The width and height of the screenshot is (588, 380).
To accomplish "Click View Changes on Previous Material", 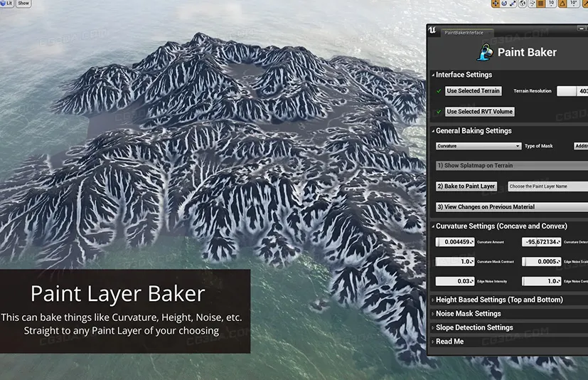I will pyautogui.click(x=511, y=207).
